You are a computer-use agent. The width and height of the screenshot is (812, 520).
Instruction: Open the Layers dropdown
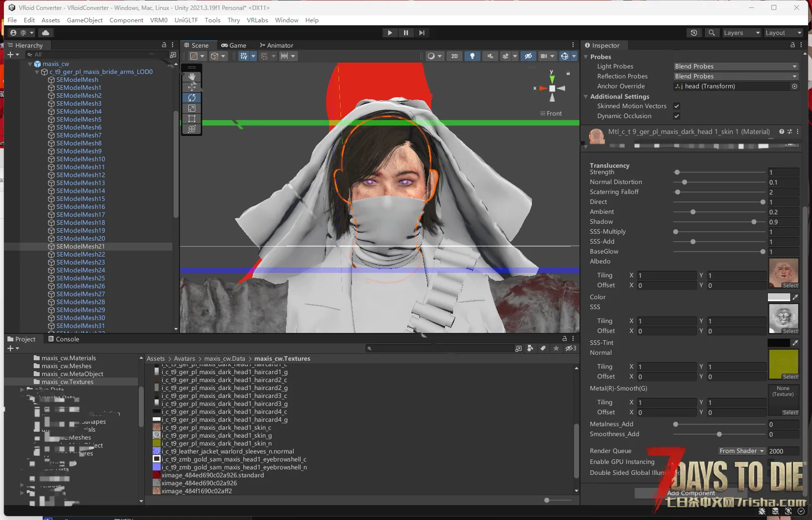point(741,33)
